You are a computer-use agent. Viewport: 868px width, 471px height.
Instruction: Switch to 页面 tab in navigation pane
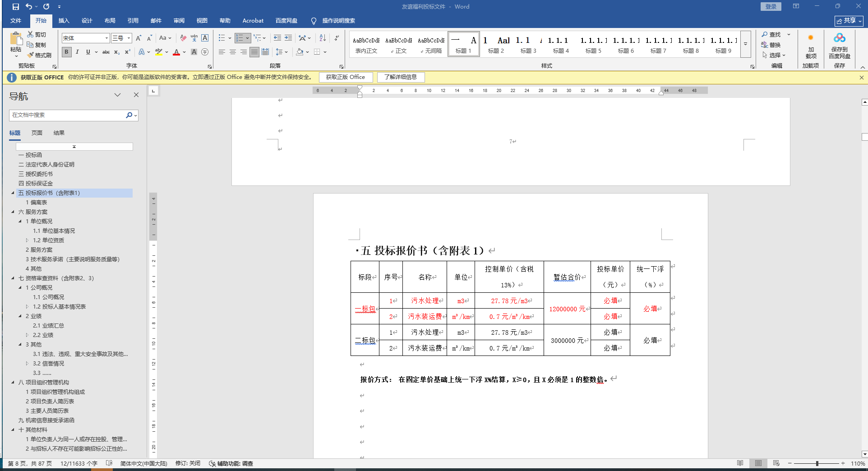37,133
